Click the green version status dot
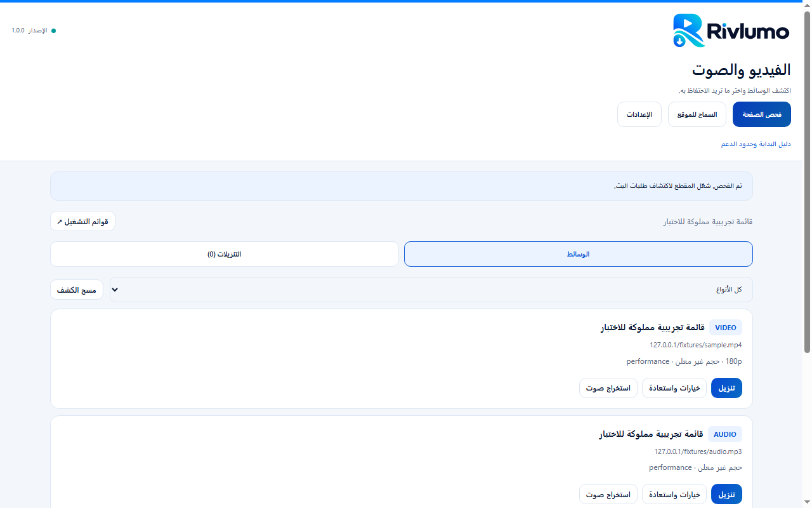The image size is (812, 508). point(53,30)
